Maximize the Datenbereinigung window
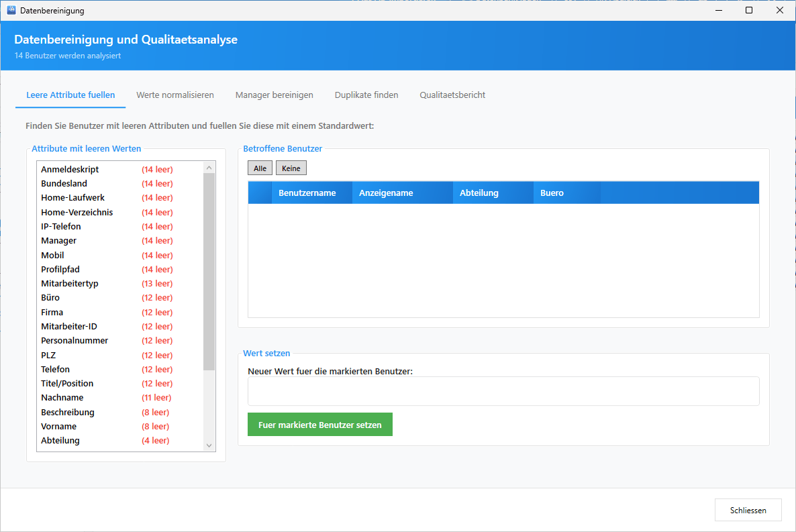This screenshot has width=796, height=532. tap(749, 11)
